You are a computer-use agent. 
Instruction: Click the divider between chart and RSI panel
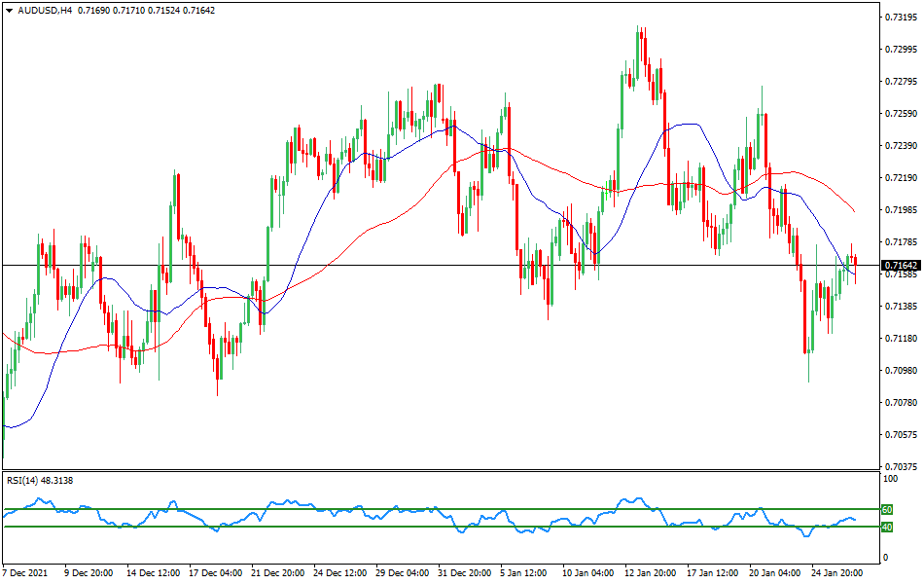(x=438, y=472)
